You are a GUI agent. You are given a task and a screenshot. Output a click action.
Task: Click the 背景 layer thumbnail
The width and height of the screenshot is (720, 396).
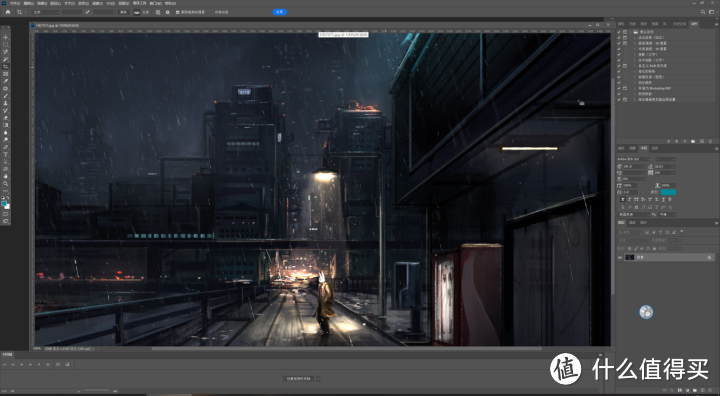pyautogui.click(x=630, y=257)
